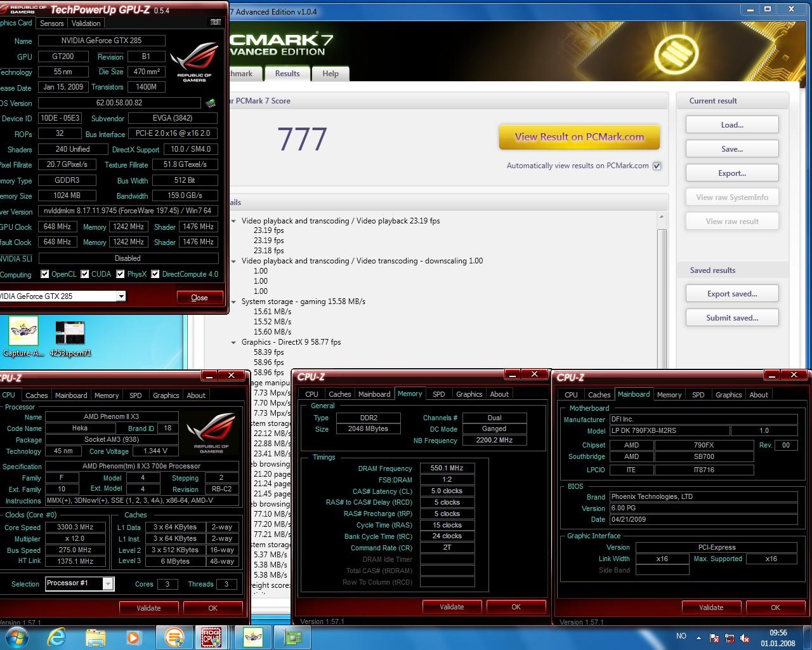Click Validate in the left CPU-Z window

[148, 608]
